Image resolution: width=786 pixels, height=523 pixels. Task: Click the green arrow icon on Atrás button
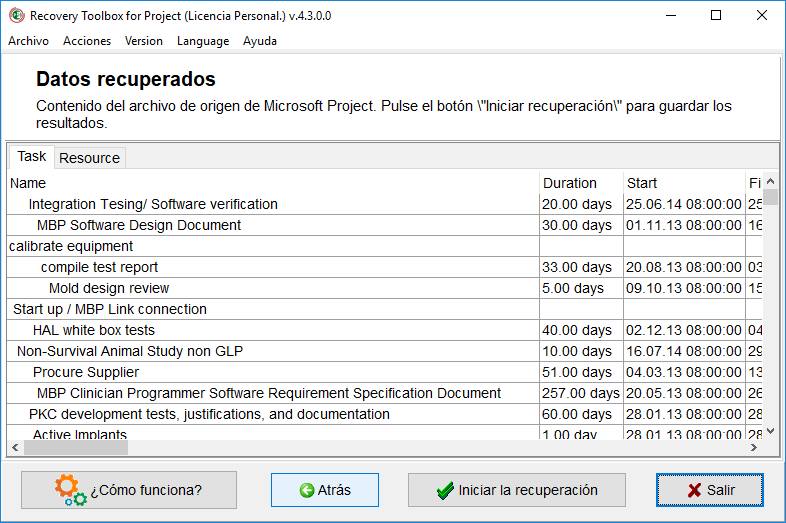click(307, 490)
